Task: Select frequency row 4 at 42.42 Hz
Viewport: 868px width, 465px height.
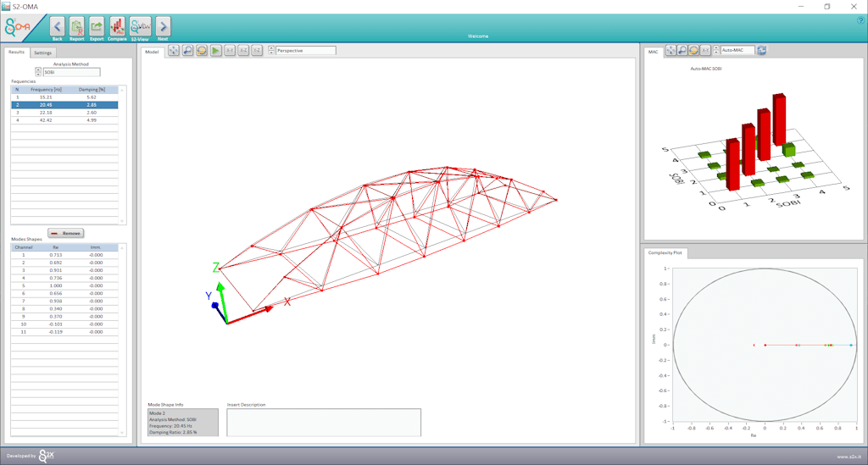Action: [x=64, y=120]
